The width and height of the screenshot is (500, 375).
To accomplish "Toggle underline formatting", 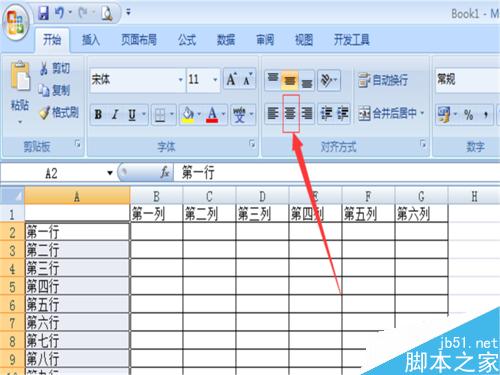I will [x=132, y=115].
